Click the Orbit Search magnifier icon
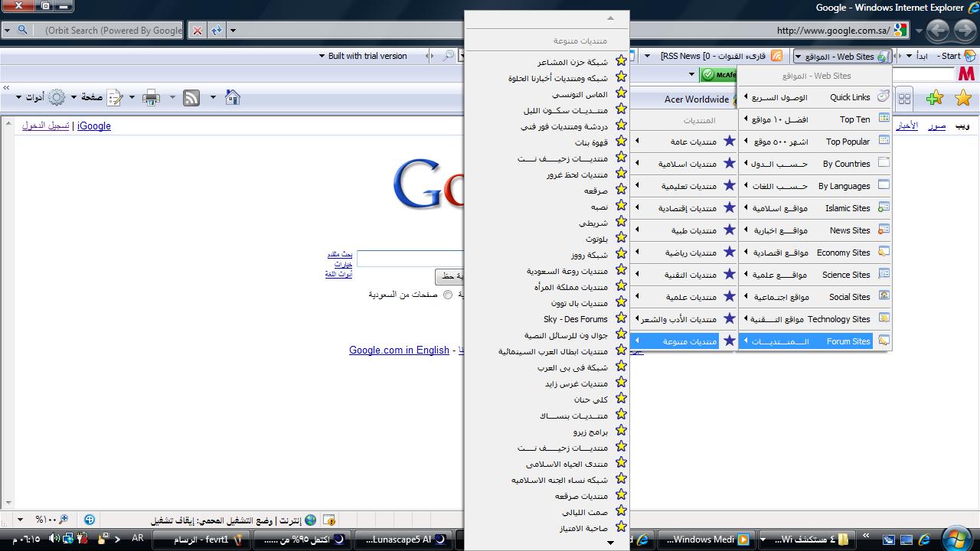 [x=22, y=31]
